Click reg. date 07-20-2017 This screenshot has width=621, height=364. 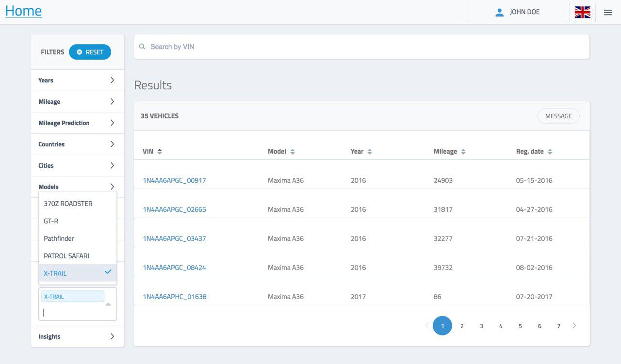point(534,297)
